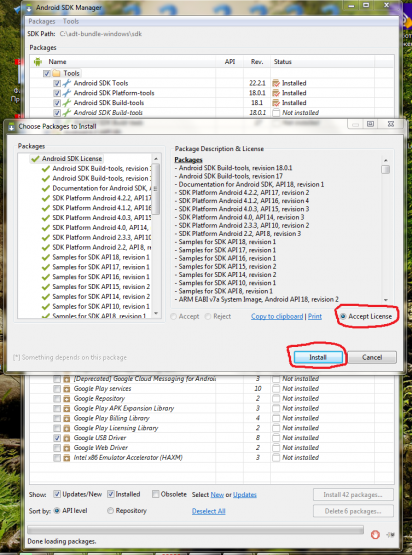The image size is (412, 555).
Task: Click the red stop icon in status bar
Action: click(x=375, y=534)
